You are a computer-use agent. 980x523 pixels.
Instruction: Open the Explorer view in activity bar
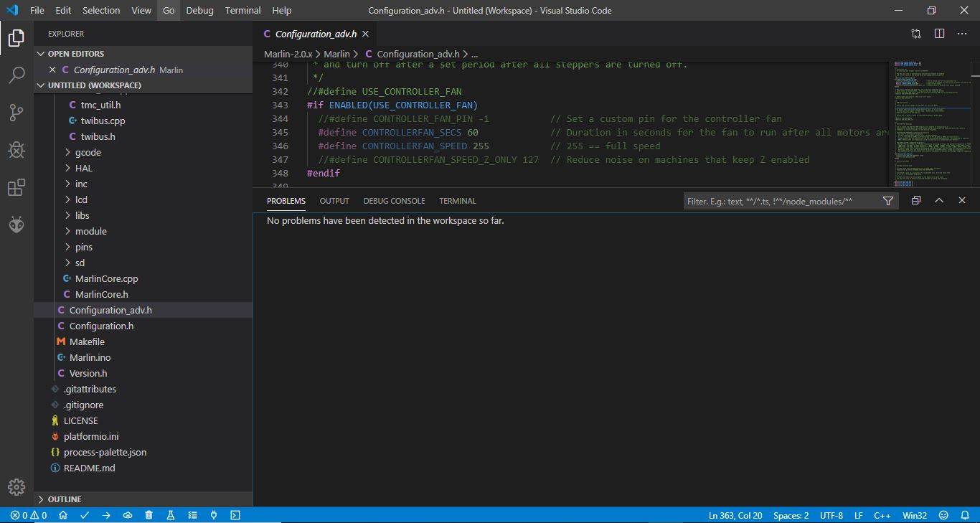pos(17,38)
